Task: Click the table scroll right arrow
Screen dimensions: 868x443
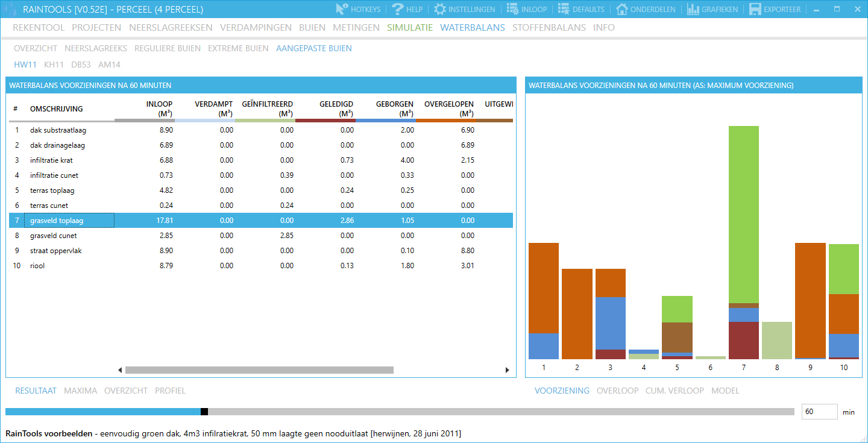Action: coord(508,370)
